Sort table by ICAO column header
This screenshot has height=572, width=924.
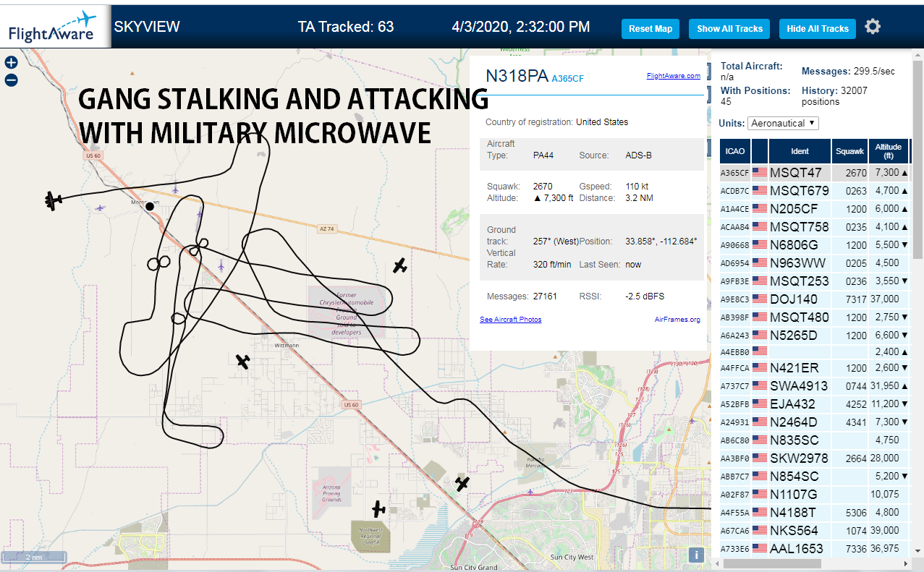coord(735,151)
